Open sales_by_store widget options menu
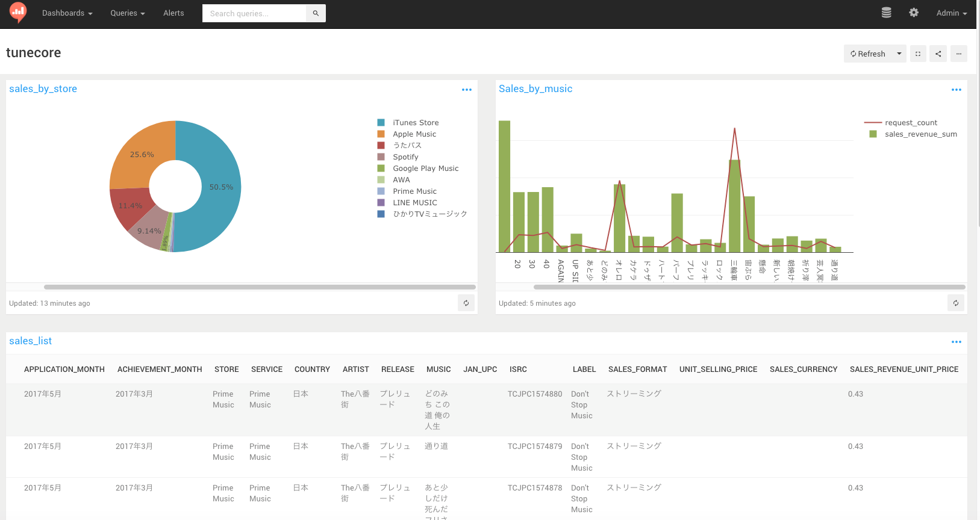980x520 pixels. (467, 90)
